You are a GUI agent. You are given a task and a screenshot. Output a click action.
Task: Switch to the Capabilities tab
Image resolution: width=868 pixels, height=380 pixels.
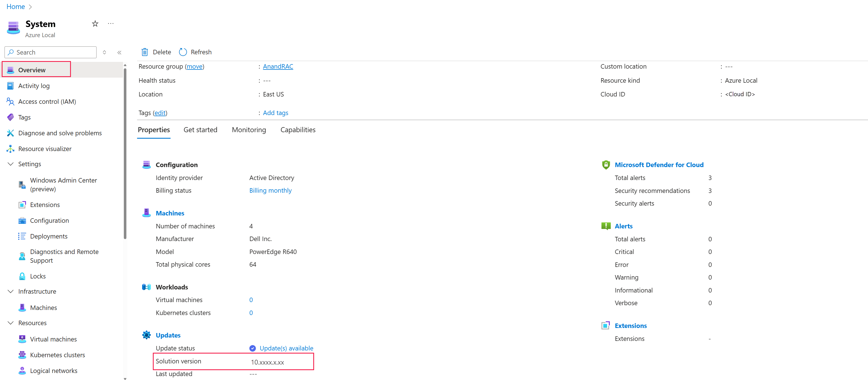[x=297, y=130]
